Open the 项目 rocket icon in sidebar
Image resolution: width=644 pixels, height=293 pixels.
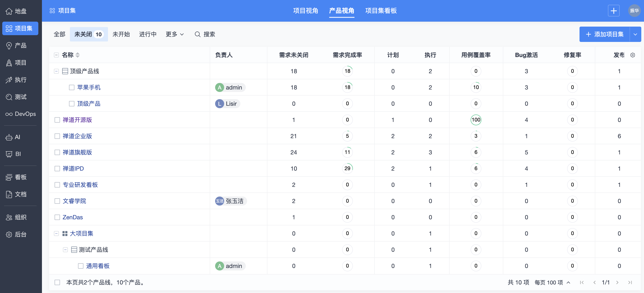click(x=9, y=63)
